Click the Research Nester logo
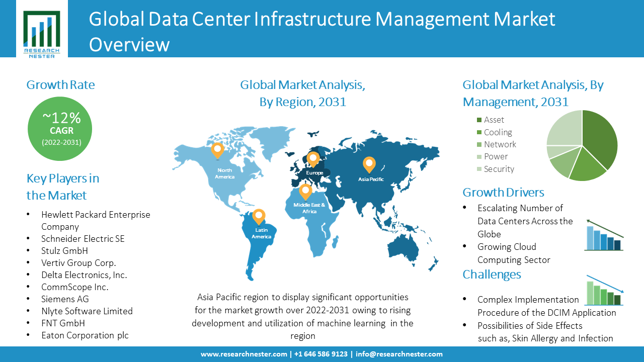This screenshot has height=362, width=644. (41, 33)
